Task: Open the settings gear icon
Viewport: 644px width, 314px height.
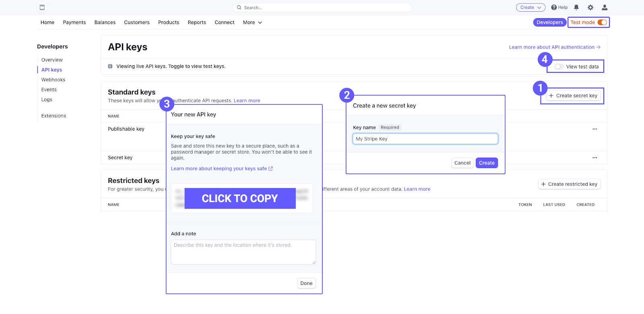Action: point(590,7)
